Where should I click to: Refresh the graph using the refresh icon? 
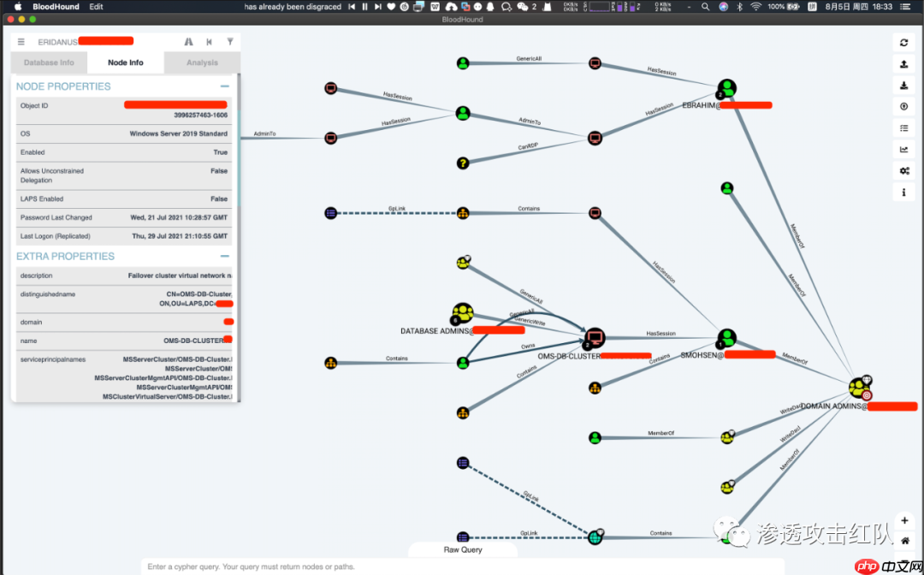pyautogui.click(x=904, y=43)
